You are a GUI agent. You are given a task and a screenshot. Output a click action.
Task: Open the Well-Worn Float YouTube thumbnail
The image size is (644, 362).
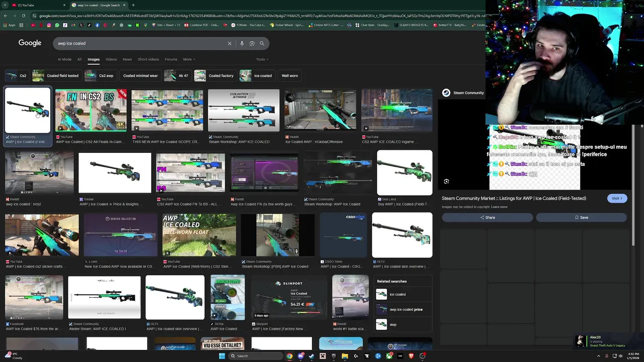tap(199, 235)
